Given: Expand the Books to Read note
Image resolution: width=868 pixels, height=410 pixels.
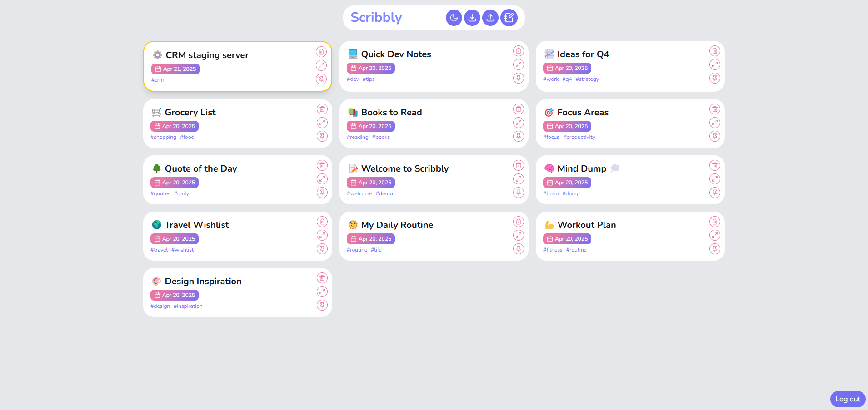Looking at the screenshot, I should click(x=519, y=123).
